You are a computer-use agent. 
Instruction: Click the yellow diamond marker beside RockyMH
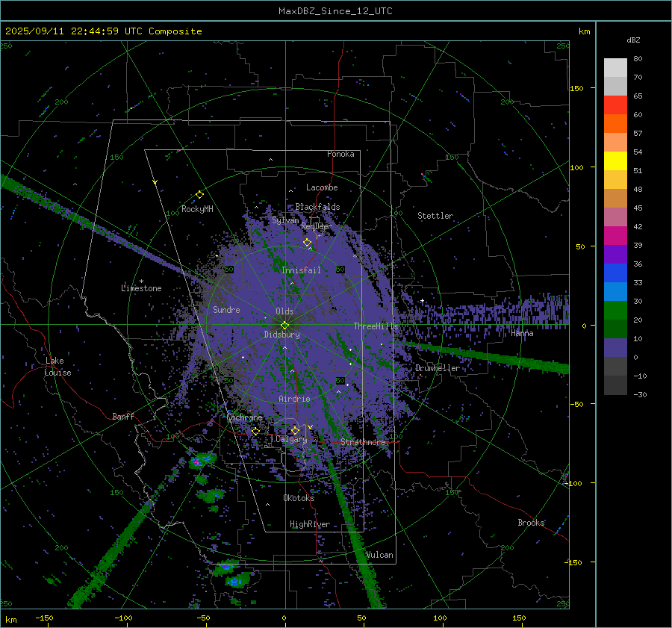(x=199, y=195)
